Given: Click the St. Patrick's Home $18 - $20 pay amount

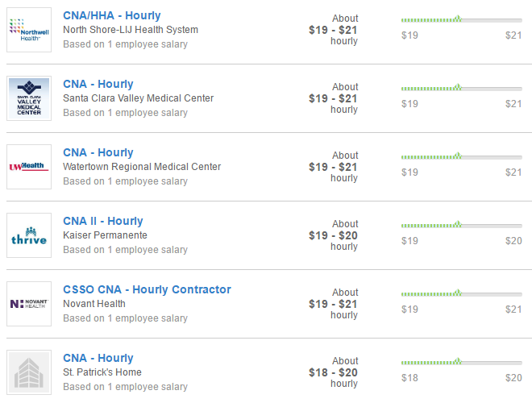Looking at the screenshot, I should (333, 372).
